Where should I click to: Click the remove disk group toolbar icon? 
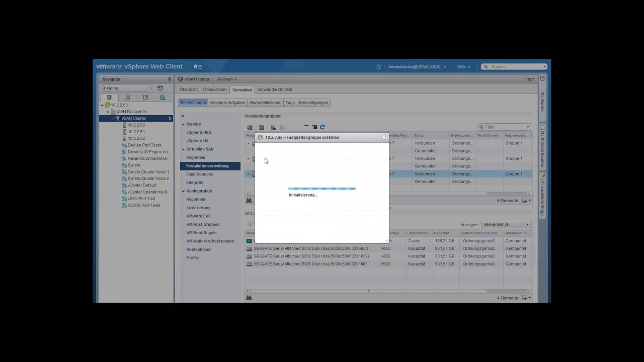(x=273, y=127)
